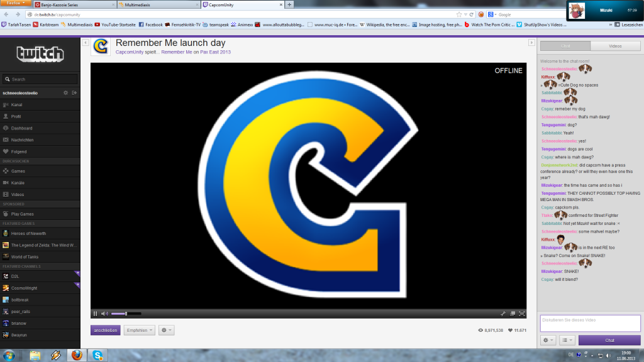This screenshot has height=362, width=644.
Task: Click the anschließen follow button
Action: coord(106,330)
